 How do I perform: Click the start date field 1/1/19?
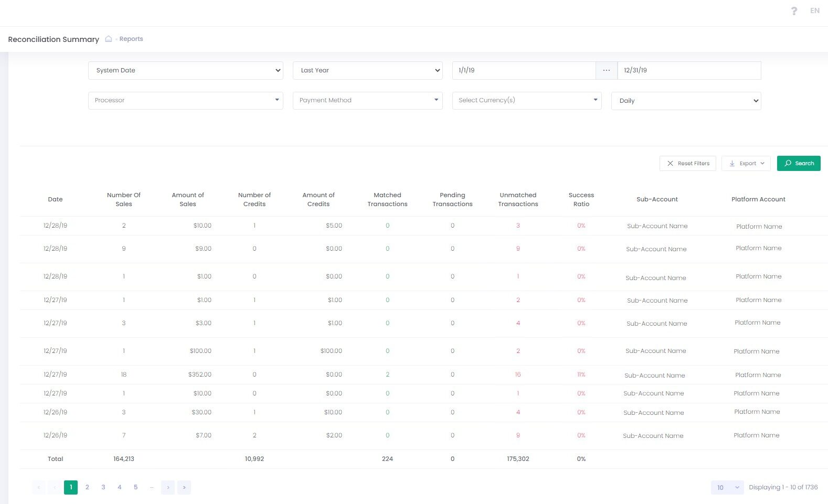524,70
